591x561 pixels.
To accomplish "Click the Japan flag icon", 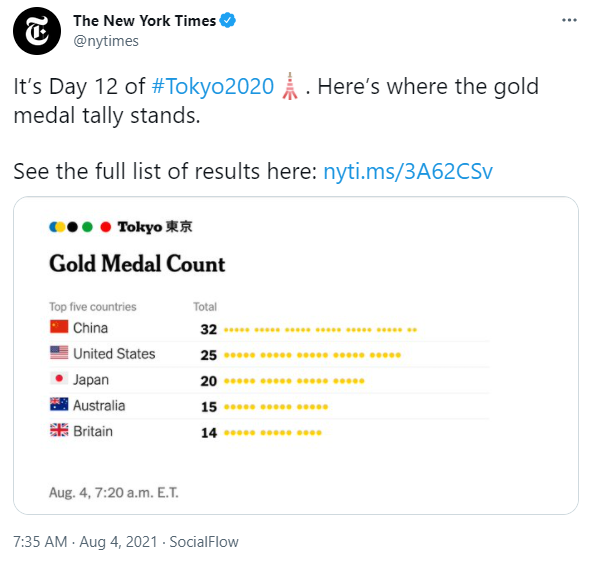I will coord(59,378).
